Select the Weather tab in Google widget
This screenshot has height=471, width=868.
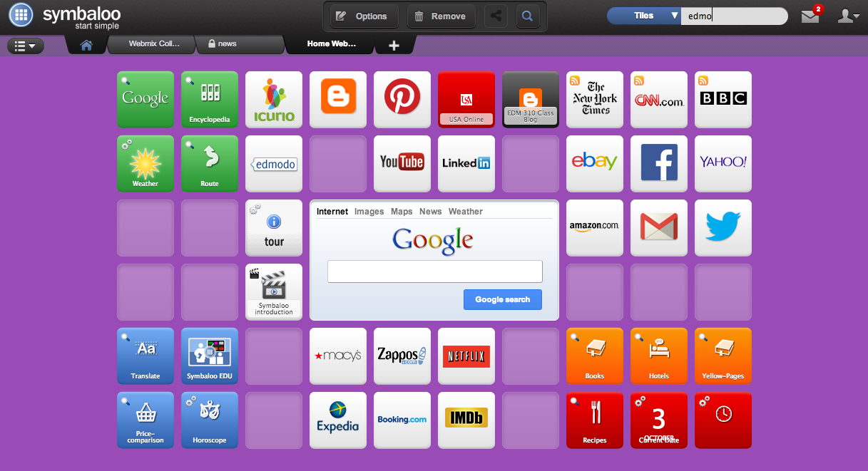465,212
